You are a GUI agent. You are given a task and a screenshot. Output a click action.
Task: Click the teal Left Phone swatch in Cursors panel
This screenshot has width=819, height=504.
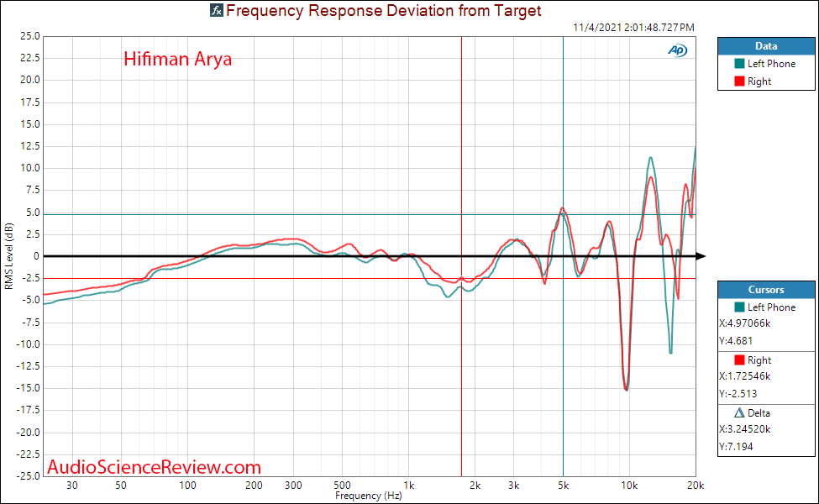click(739, 307)
